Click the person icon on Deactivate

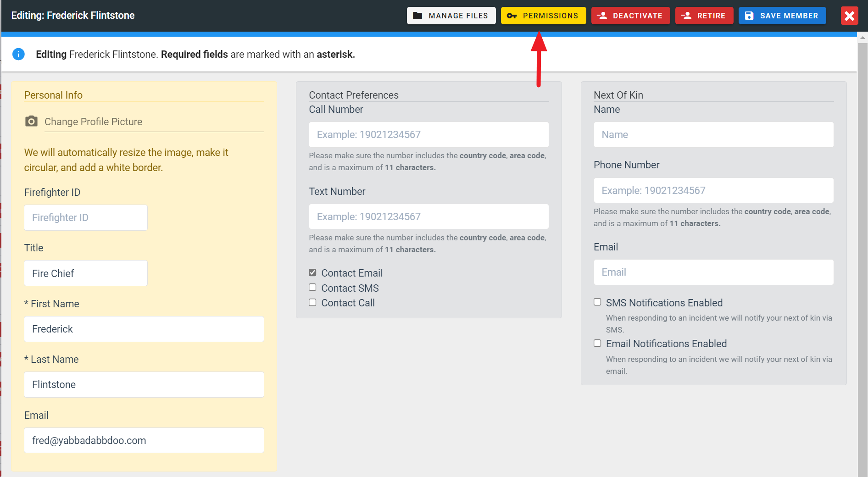coord(602,16)
